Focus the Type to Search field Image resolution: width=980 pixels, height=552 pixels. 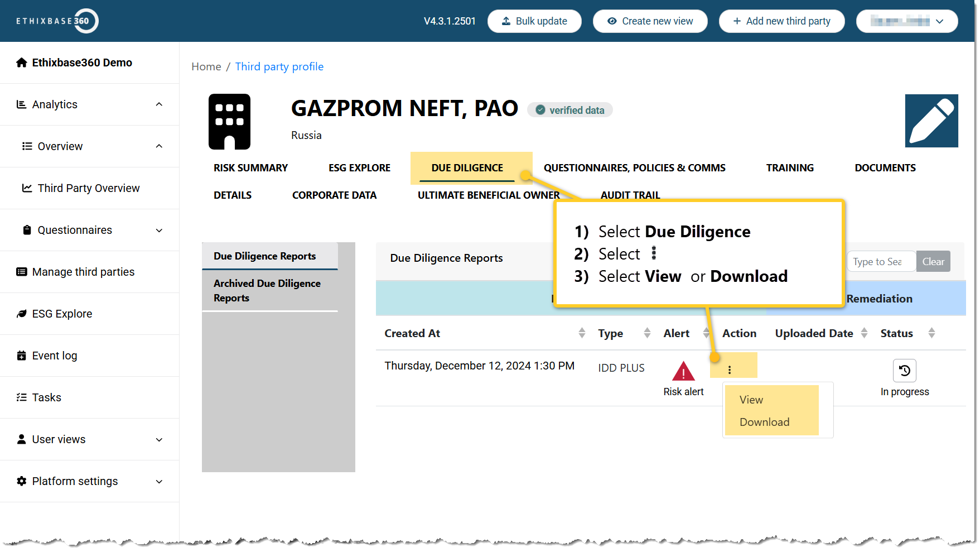coord(882,261)
